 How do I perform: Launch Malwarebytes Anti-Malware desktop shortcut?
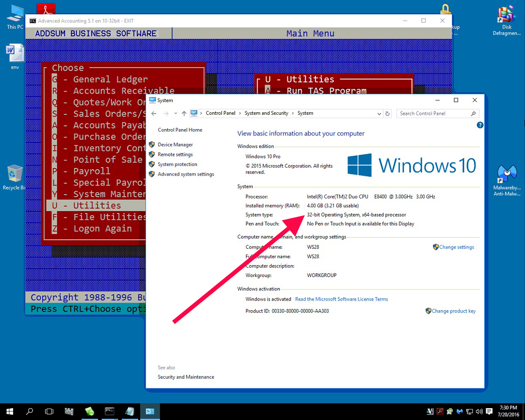pos(507,181)
